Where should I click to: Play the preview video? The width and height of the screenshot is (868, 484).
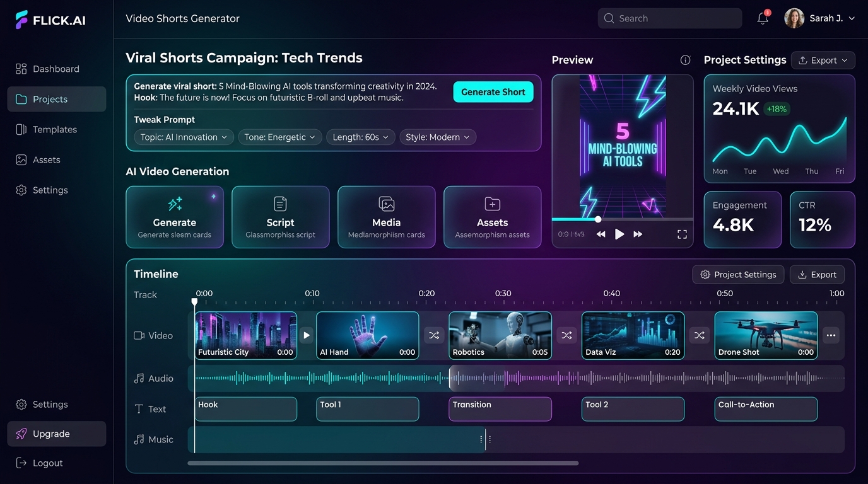tap(619, 234)
